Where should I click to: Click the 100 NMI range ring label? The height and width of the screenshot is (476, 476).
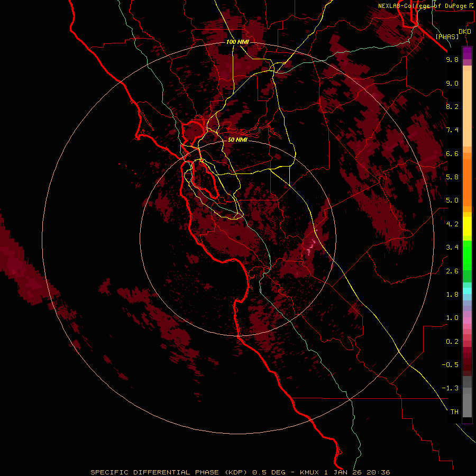(x=237, y=42)
